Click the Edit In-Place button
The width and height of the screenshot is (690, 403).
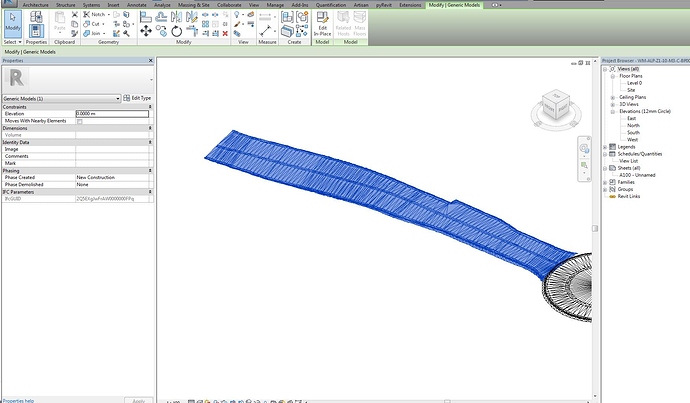[322, 24]
